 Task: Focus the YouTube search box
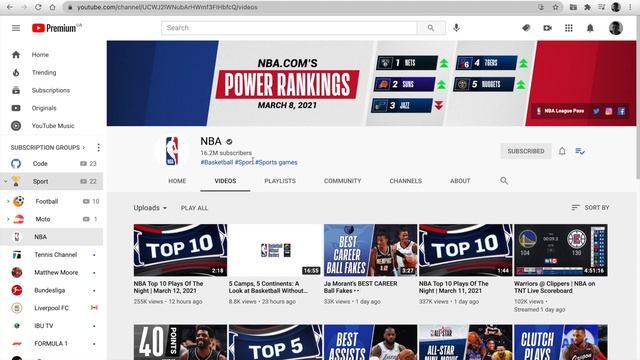point(289,28)
